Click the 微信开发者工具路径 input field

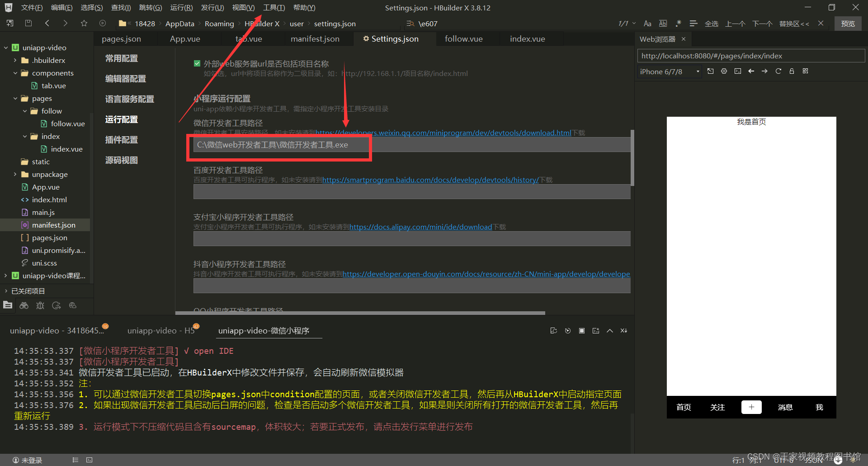(412, 145)
